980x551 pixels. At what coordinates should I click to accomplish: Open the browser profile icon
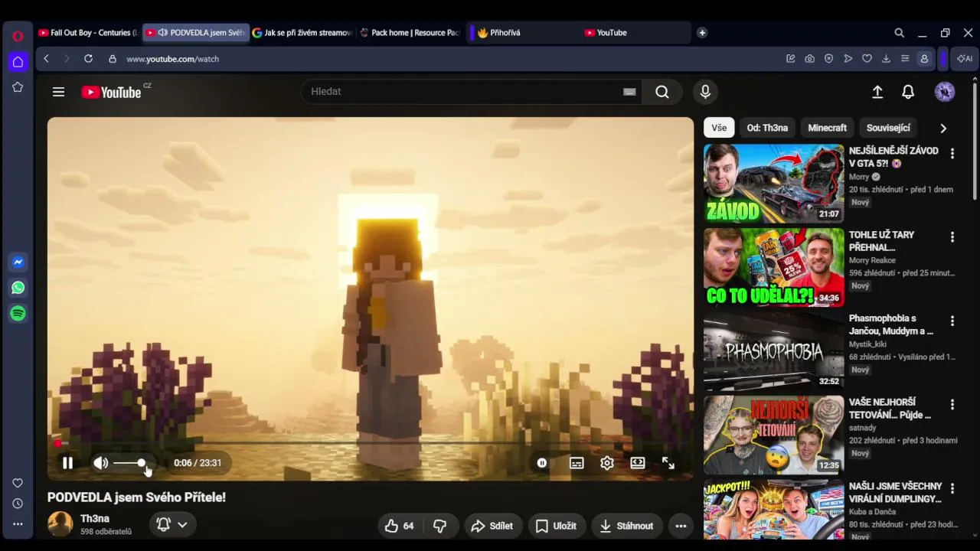(x=924, y=59)
